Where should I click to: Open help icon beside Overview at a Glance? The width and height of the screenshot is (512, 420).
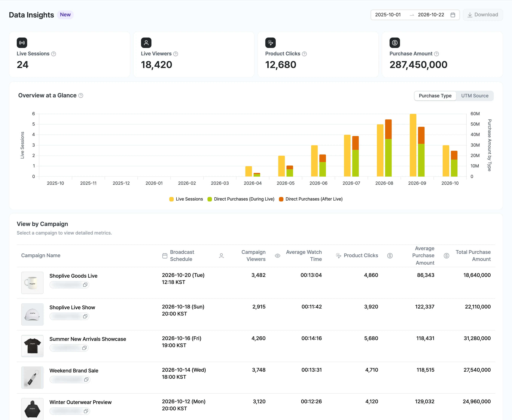tap(81, 96)
